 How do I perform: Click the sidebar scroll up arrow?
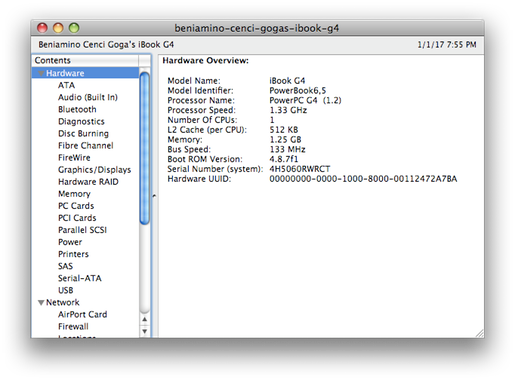tap(145, 320)
